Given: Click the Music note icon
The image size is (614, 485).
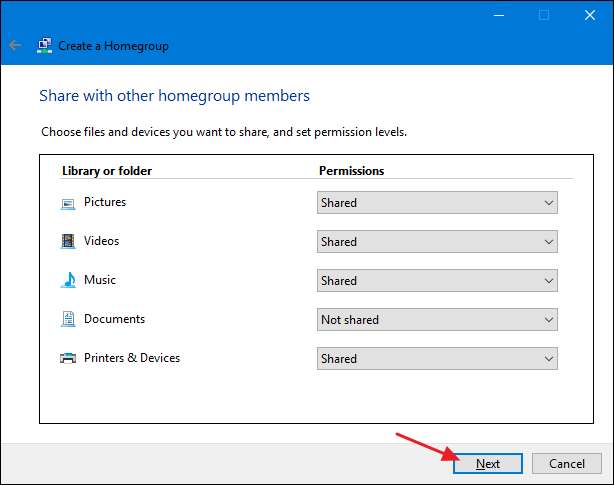Looking at the screenshot, I should (68, 281).
